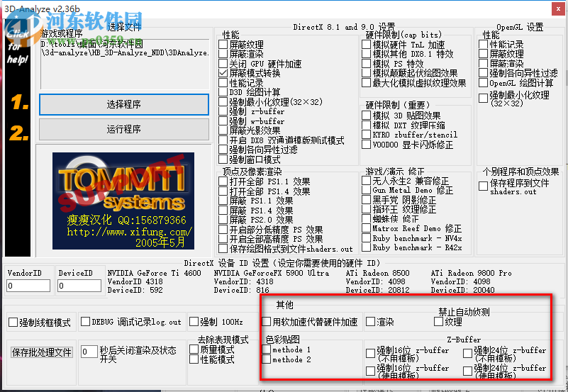Viewport: 568px width, 392px height.
Task: Check OpenGL 屏蔽纹理 option
Action: [x=483, y=54]
